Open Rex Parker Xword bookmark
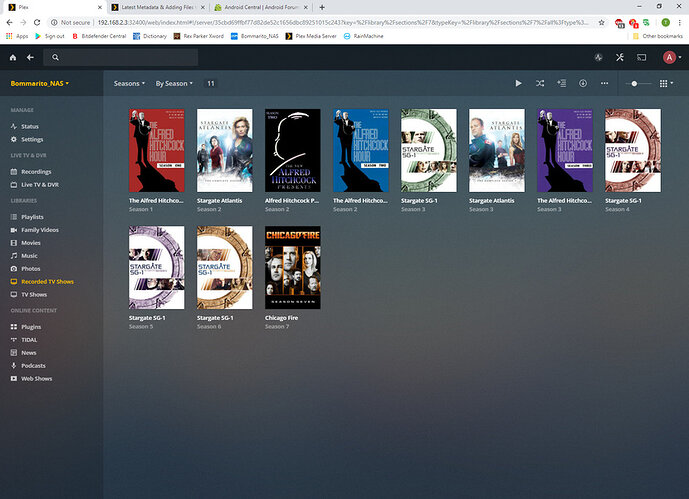Viewport: 689px width, 499px height. coord(199,36)
